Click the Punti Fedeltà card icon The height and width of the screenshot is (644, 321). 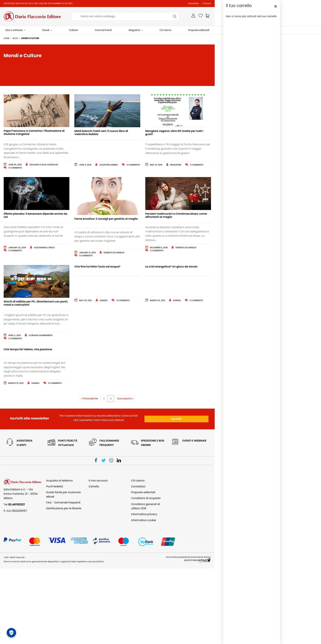tap(51, 442)
